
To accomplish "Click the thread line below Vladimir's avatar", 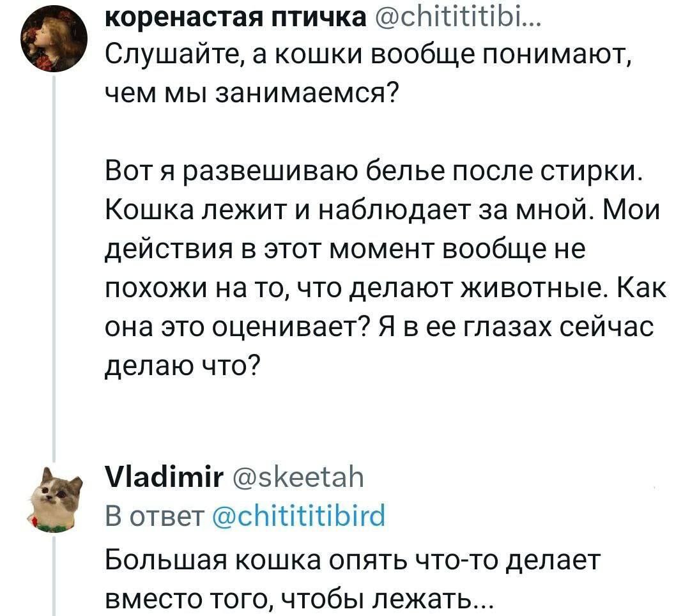I will [x=54, y=575].
